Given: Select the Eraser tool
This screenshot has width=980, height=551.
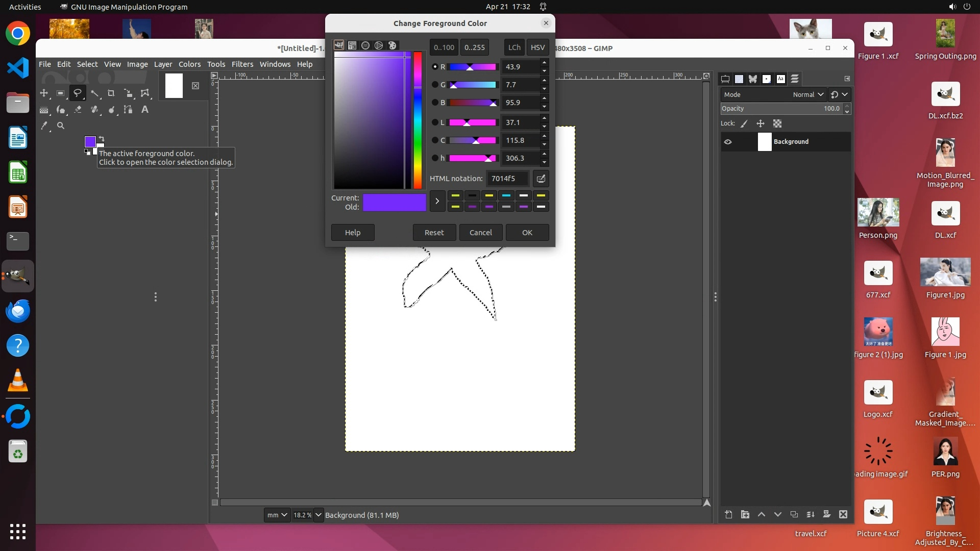Looking at the screenshot, I should pos(78,110).
